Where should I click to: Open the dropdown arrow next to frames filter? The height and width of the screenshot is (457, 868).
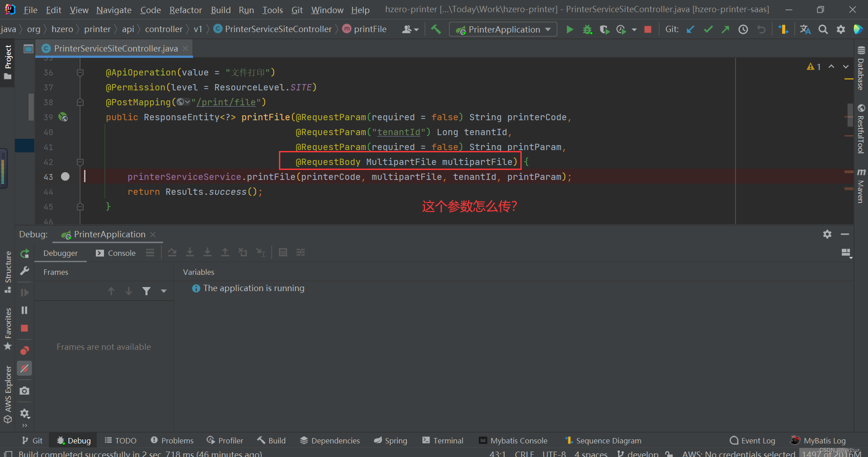164,291
